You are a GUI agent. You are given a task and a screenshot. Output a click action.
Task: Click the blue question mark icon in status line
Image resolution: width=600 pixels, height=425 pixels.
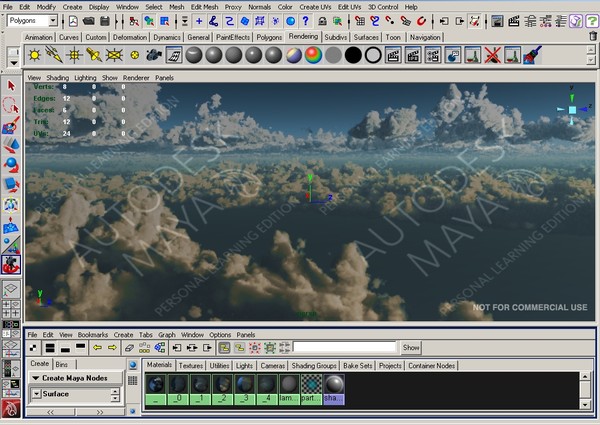coord(305,21)
